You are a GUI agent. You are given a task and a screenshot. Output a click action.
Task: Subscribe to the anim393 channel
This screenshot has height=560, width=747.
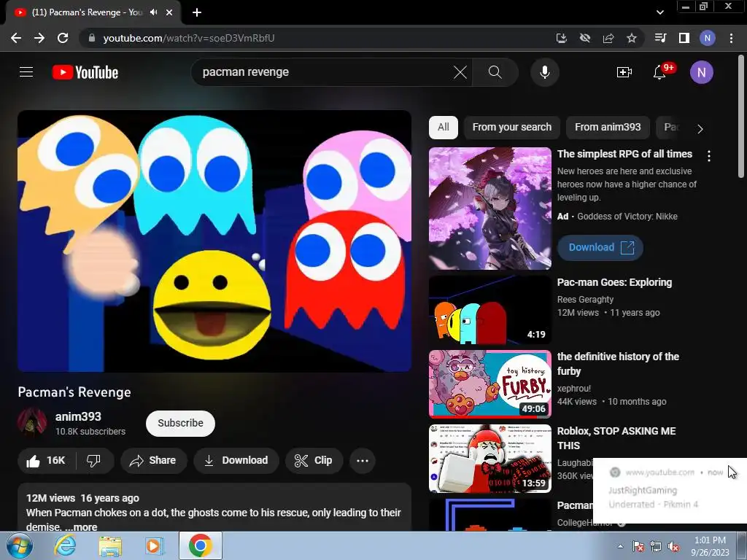click(181, 424)
